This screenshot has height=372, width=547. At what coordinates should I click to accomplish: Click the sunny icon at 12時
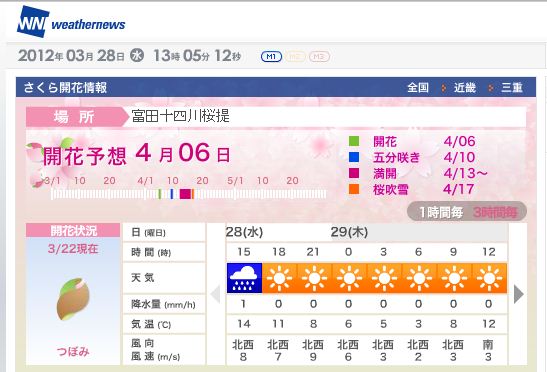pos(489,278)
